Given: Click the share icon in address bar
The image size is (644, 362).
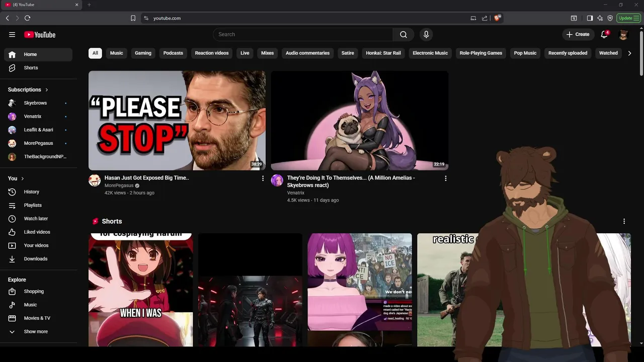Looking at the screenshot, I should [x=485, y=18].
